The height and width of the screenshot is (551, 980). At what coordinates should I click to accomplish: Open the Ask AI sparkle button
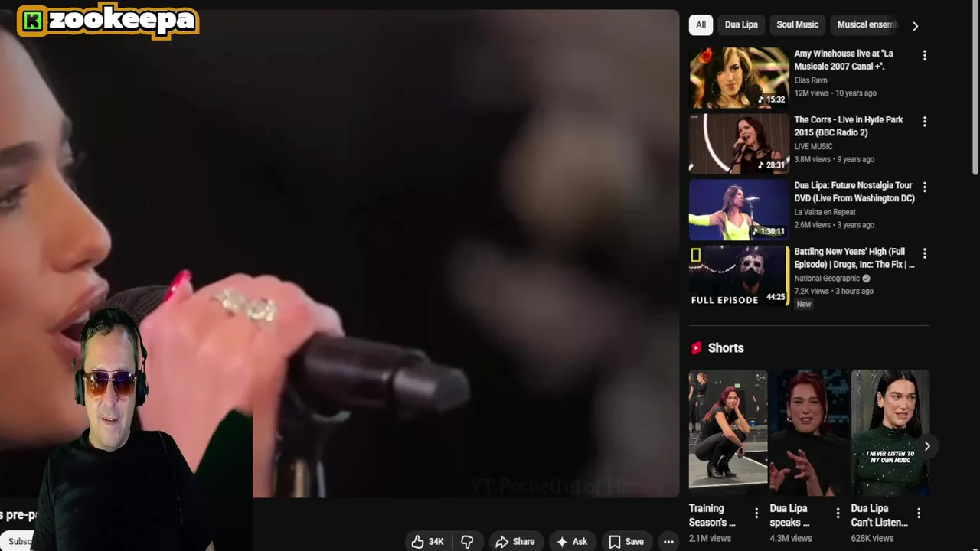click(571, 541)
